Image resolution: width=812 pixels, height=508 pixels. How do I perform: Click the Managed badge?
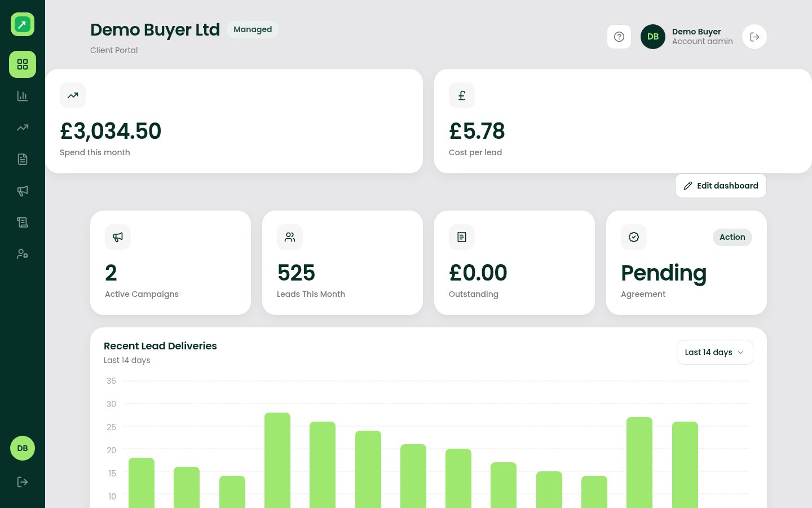tap(253, 29)
